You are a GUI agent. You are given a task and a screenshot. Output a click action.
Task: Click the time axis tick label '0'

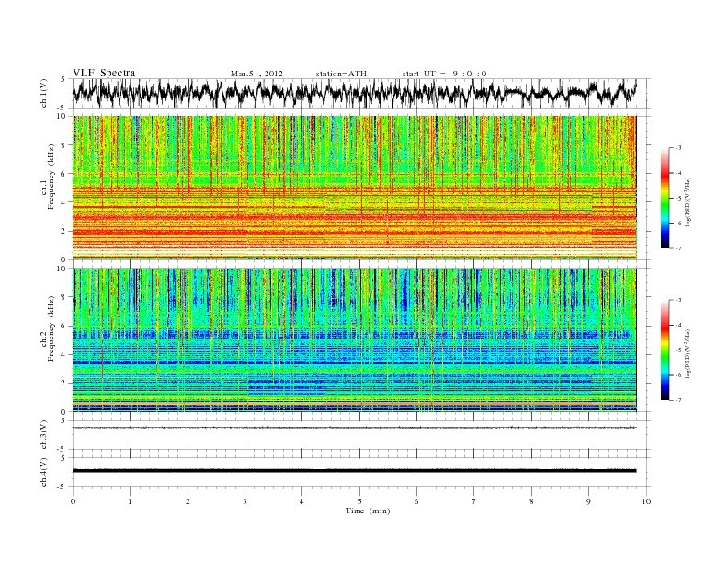(x=73, y=501)
